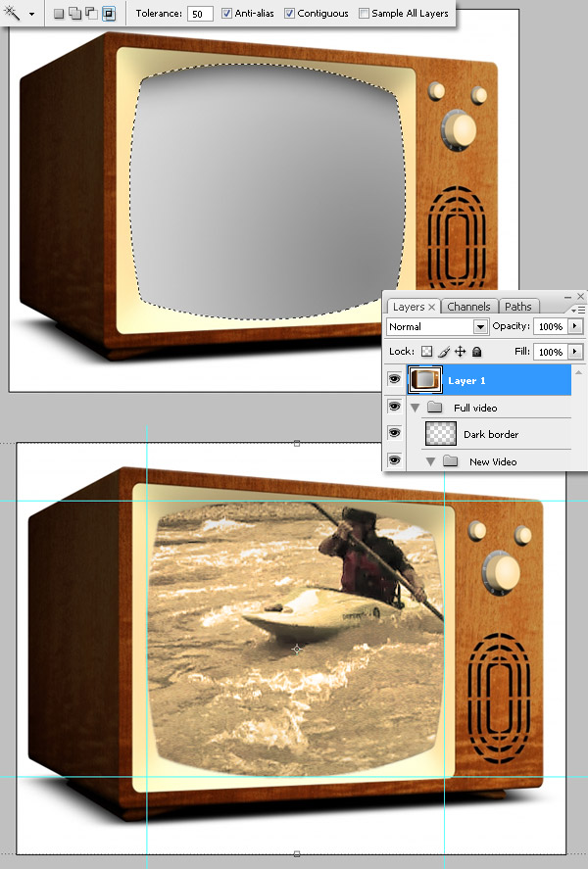
Task: Open the Normal blend mode dropdown
Action: (x=437, y=326)
